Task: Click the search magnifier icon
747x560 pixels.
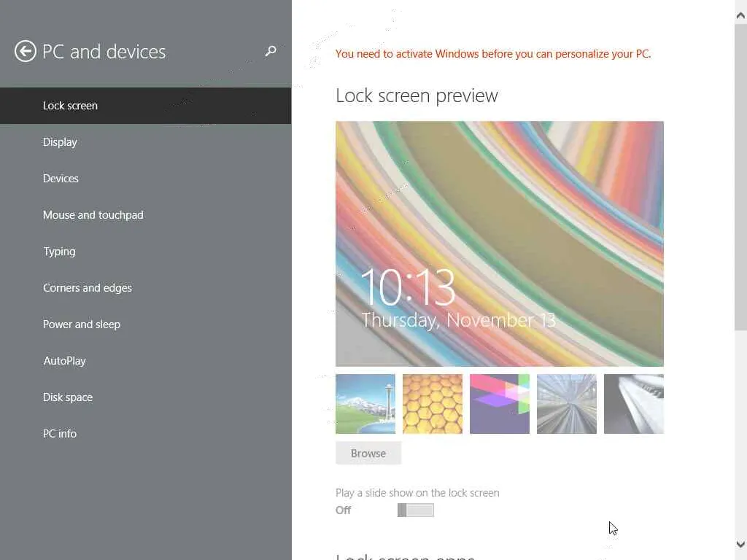Action: coord(271,51)
